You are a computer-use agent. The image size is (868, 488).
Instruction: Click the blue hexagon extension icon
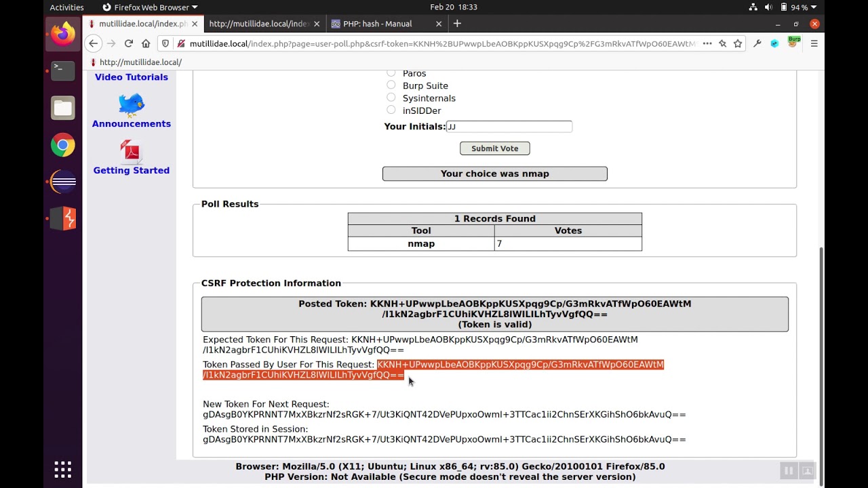774,43
